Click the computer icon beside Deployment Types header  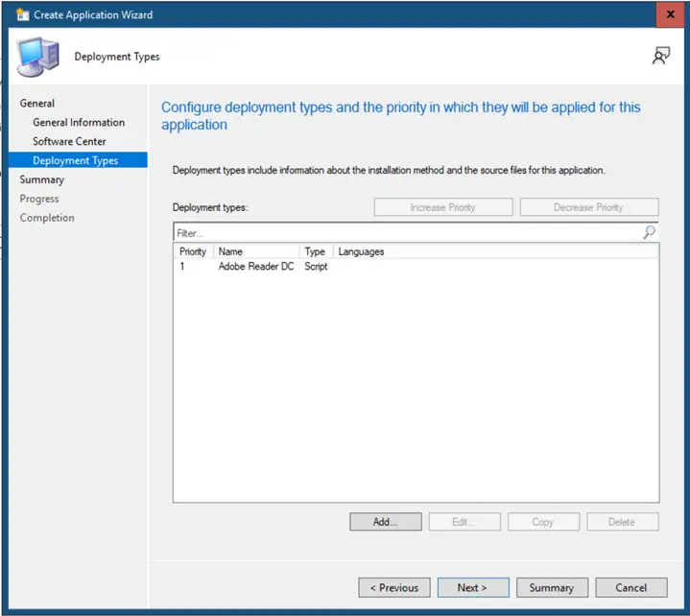pos(37,57)
